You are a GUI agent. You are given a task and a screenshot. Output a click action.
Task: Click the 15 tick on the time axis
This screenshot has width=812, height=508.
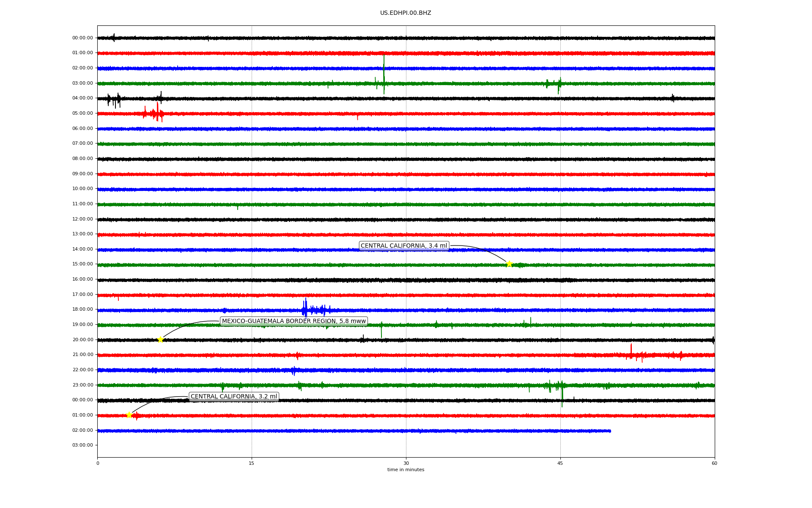point(252,464)
